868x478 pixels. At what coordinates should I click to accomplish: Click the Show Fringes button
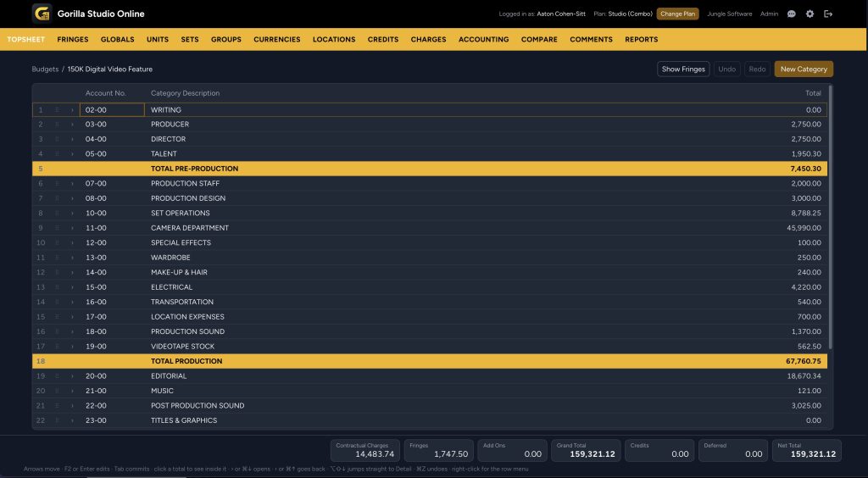683,69
